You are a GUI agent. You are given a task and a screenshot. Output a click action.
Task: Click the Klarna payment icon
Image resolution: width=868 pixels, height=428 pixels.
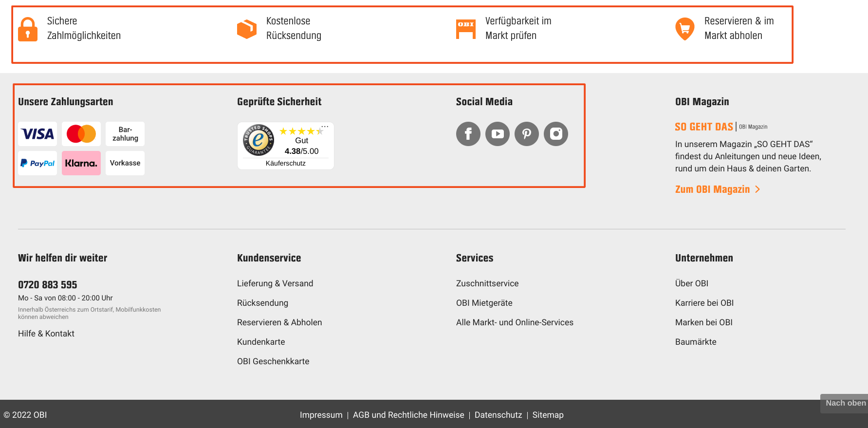(x=81, y=163)
